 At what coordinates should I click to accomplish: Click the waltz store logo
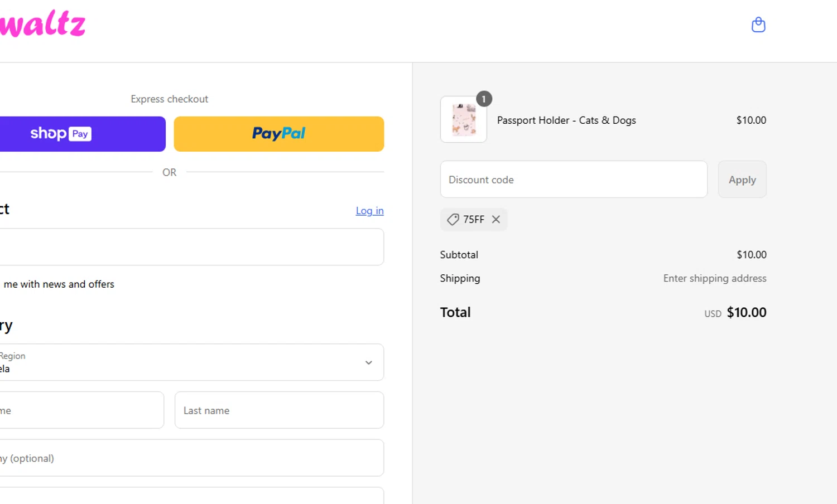click(43, 25)
